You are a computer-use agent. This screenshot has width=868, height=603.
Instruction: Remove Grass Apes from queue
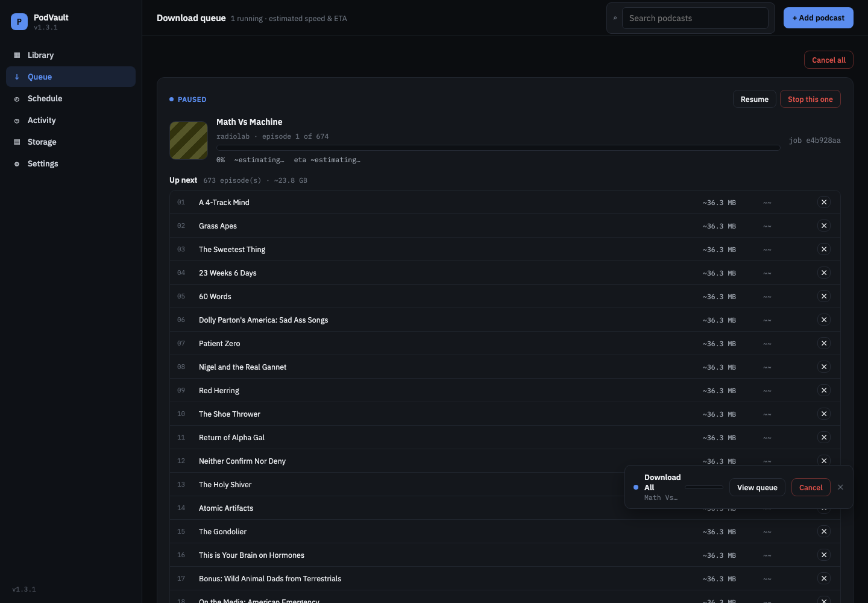click(824, 226)
